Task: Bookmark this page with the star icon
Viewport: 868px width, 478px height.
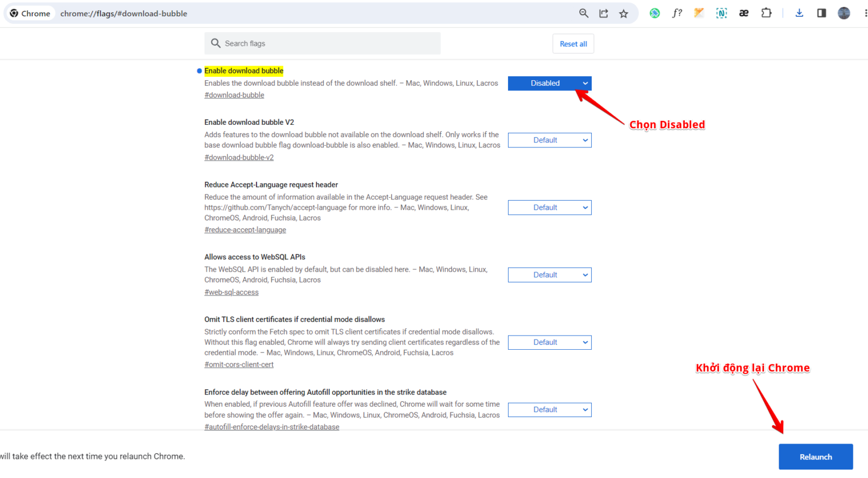Action: click(623, 12)
